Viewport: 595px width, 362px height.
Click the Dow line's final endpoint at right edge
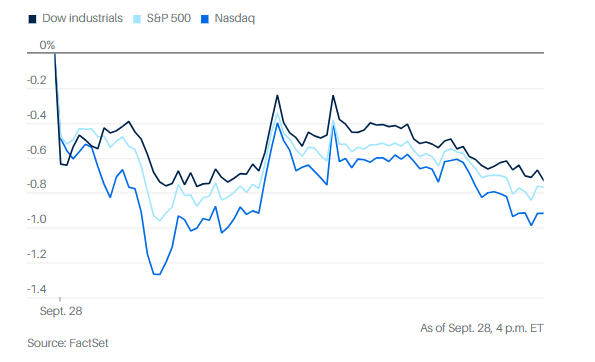coord(543,180)
